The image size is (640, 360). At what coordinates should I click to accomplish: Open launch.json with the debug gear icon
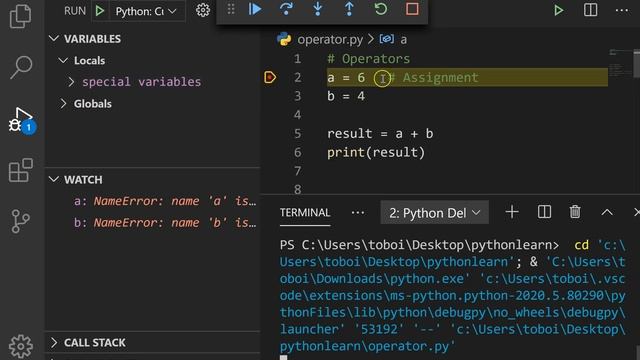[x=202, y=10]
